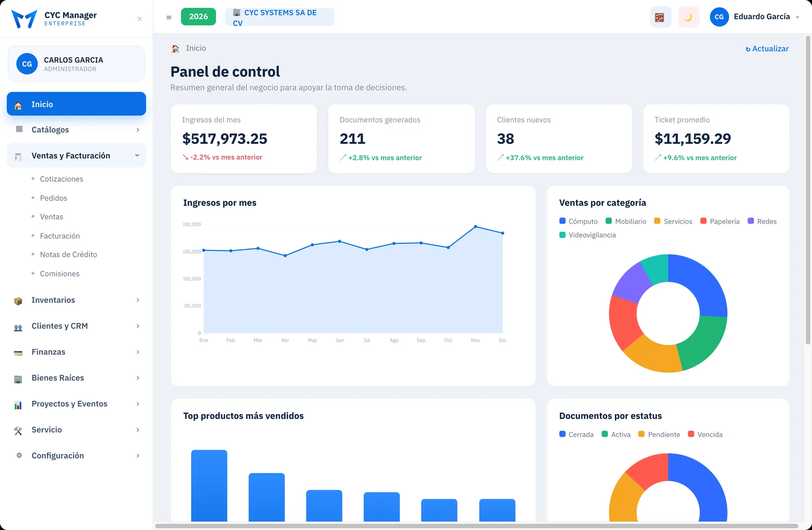
Task: Click the CYC Manager logo icon
Action: click(24, 18)
